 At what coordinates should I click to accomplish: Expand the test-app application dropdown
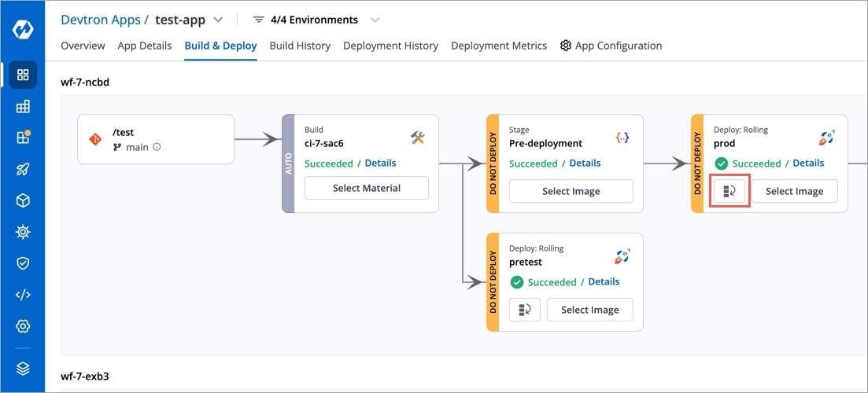point(218,20)
